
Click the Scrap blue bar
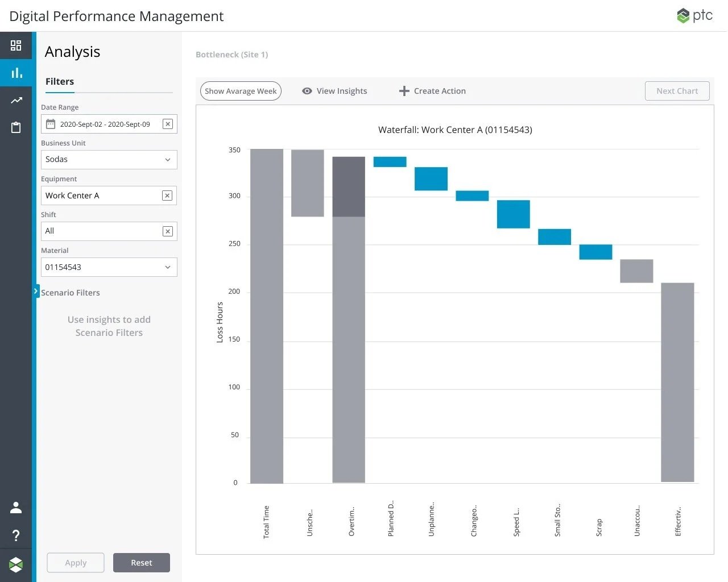[595, 252]
